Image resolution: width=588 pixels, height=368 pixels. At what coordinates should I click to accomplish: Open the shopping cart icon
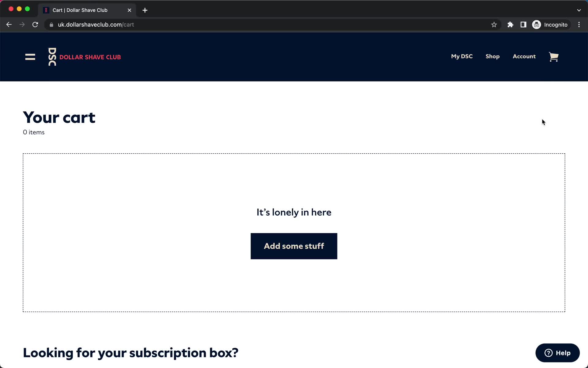554,56
